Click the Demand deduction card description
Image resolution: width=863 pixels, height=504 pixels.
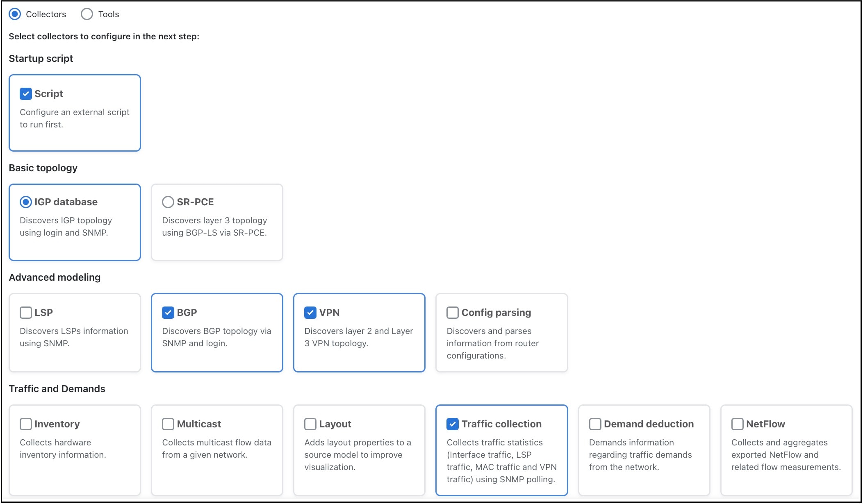[x=640, y=455]
